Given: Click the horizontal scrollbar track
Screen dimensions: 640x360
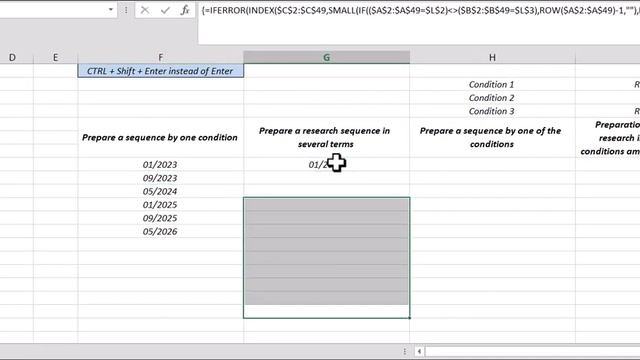Looking at the screenshot, I should point(532,351).
